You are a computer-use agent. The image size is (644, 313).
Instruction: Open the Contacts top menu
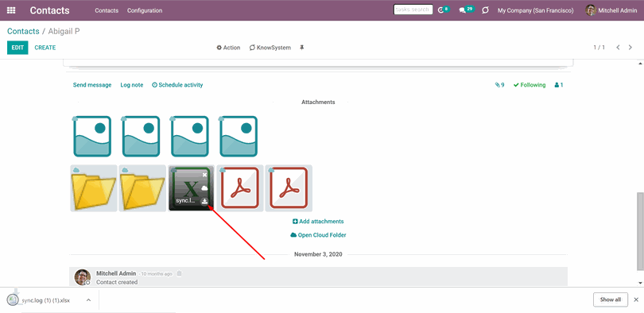point(107,10)
